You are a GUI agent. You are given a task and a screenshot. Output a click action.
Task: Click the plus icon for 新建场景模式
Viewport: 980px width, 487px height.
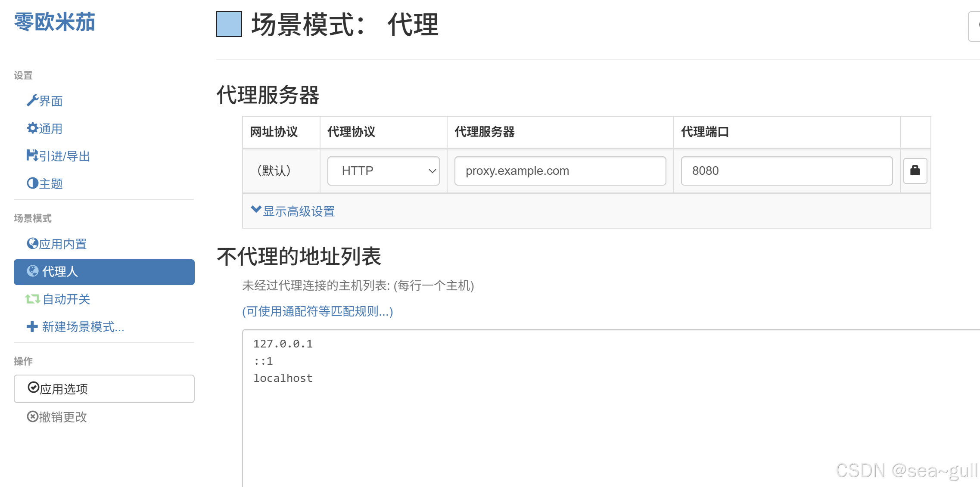coord(32,326)
